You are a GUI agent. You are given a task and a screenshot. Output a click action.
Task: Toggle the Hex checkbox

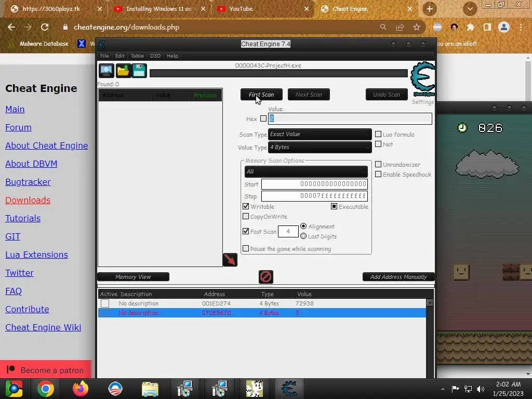coord(263,118)
